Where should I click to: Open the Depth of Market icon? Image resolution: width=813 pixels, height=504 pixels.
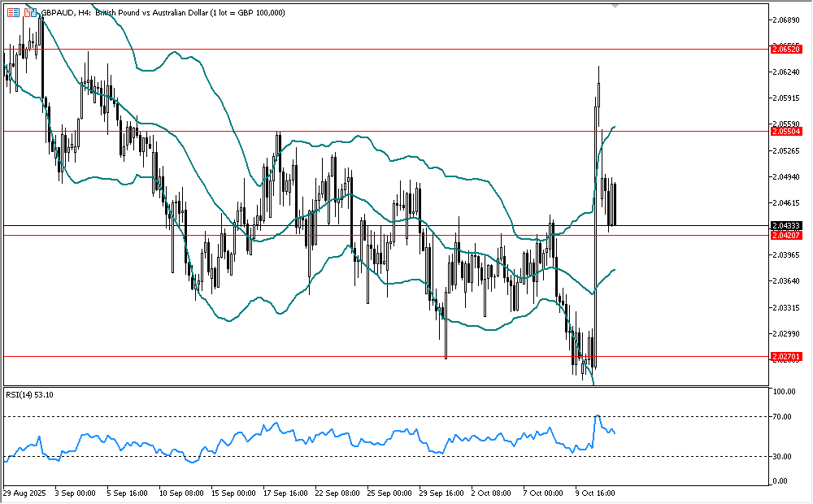32,12
